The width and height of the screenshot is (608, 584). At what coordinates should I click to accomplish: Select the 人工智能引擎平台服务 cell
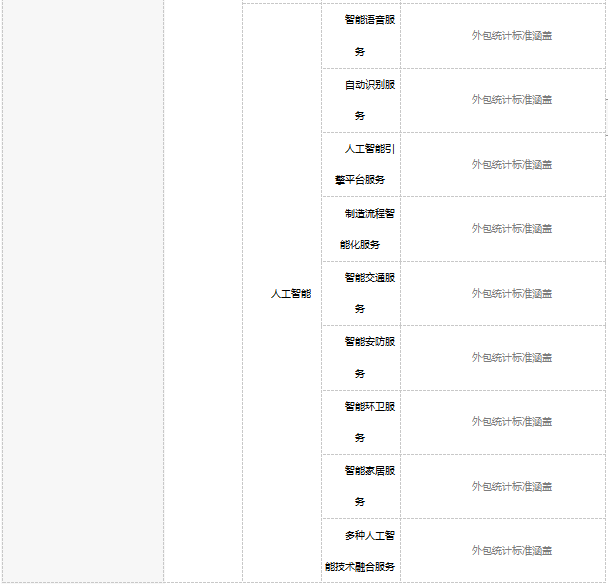coord(361,164)
